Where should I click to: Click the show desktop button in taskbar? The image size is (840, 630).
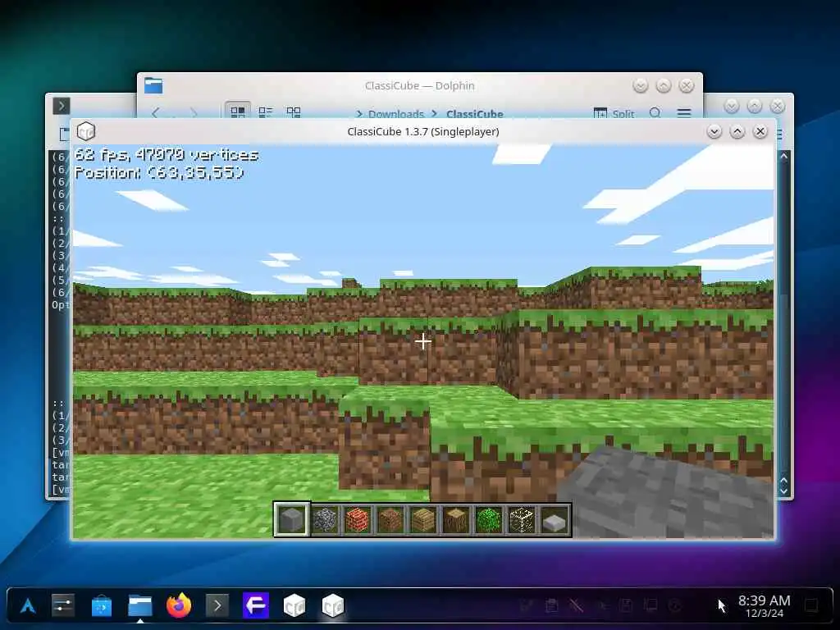point(811,606)
